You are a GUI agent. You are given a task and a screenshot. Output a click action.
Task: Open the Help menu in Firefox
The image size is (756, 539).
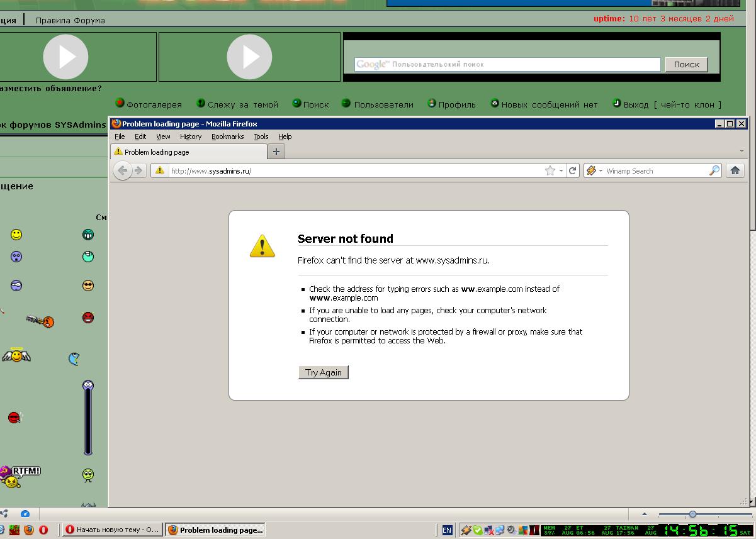(x=285, y=136)
